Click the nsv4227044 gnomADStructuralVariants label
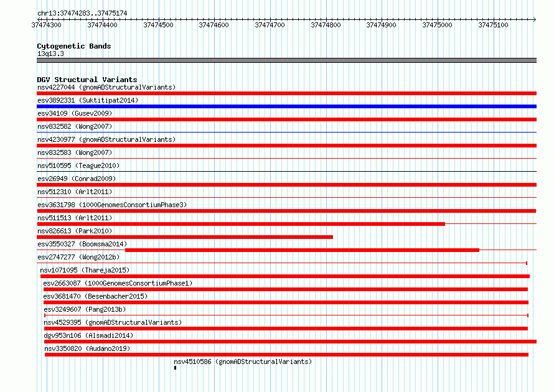 pyautogui.click(x=106, y=87)
